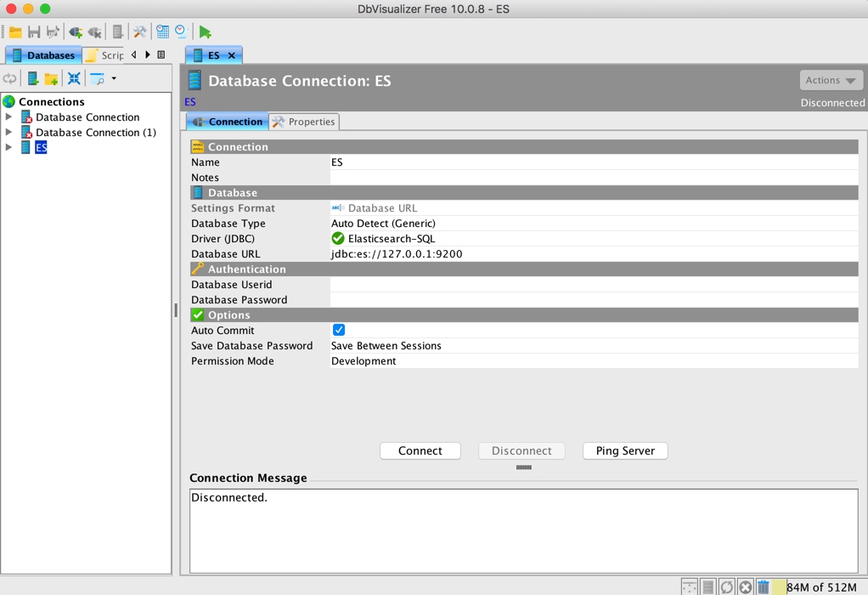Click the new folder icon in Databases panel
This screenshot has height=595, width=868.
[52, 79]
